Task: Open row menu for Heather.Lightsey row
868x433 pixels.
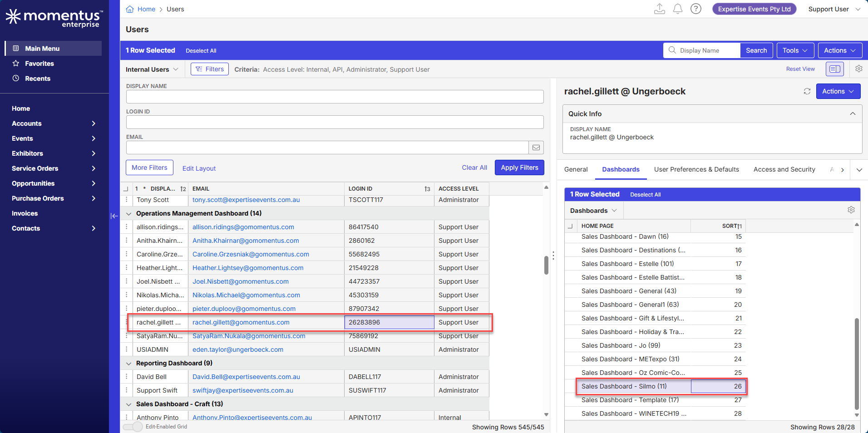Action: click(127, 268)
